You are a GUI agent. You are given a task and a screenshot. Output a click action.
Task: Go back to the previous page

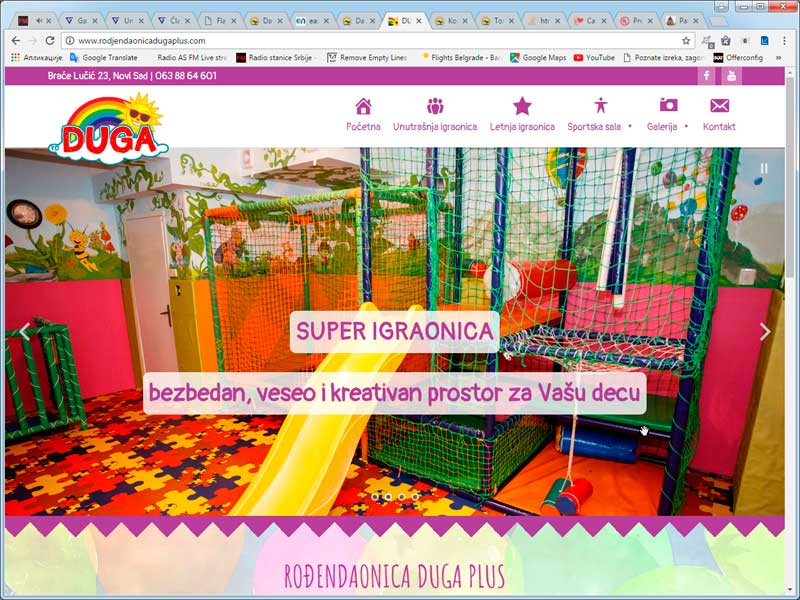pos(16,40)
